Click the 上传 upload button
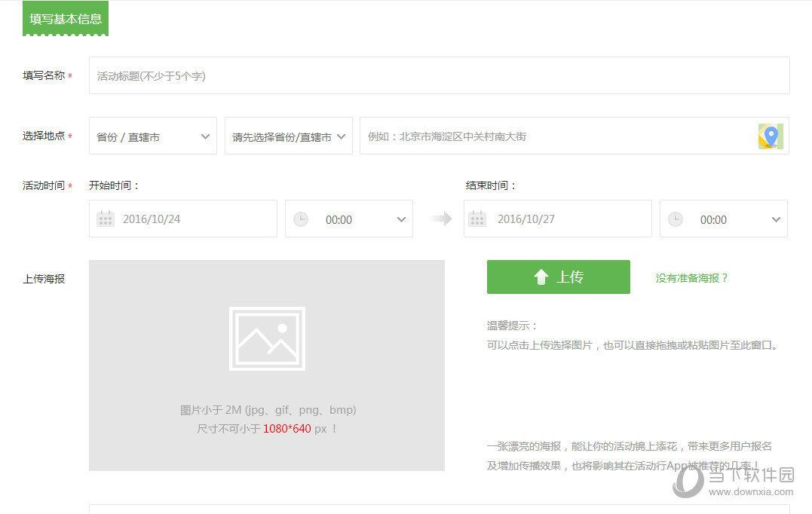The width and height of the screenshot is (812, 514). coord(558,277)
